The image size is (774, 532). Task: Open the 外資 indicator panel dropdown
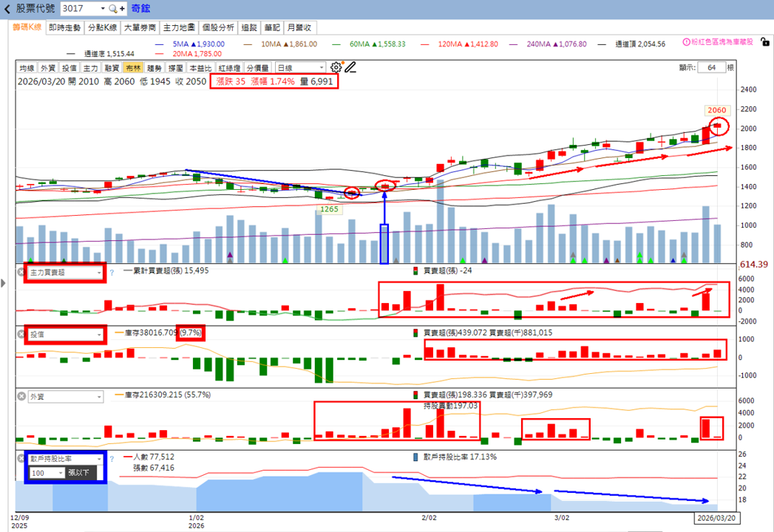(65, 397)
